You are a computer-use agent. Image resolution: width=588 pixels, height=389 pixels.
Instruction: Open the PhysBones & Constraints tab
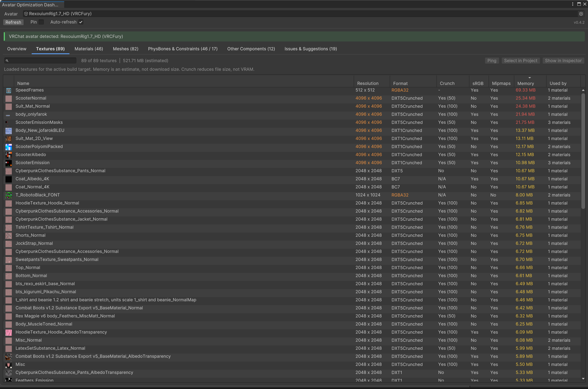[183, 49]
